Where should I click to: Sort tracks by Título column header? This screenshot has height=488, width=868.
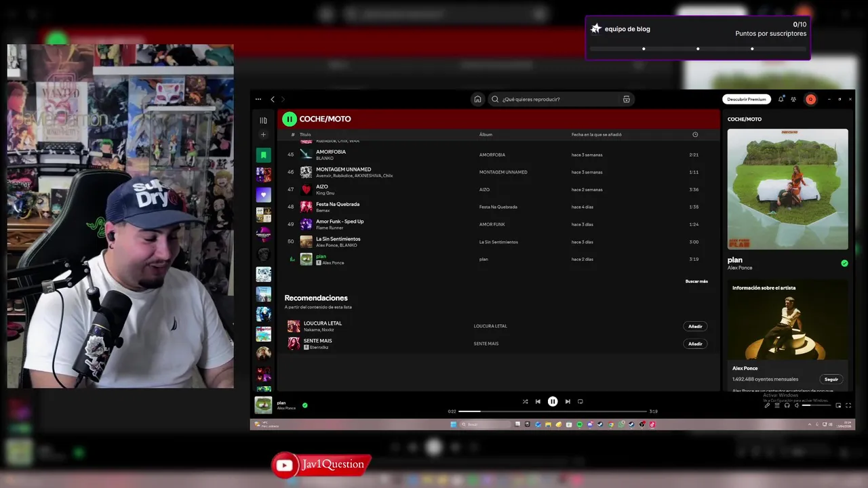(x=305, y=134)
